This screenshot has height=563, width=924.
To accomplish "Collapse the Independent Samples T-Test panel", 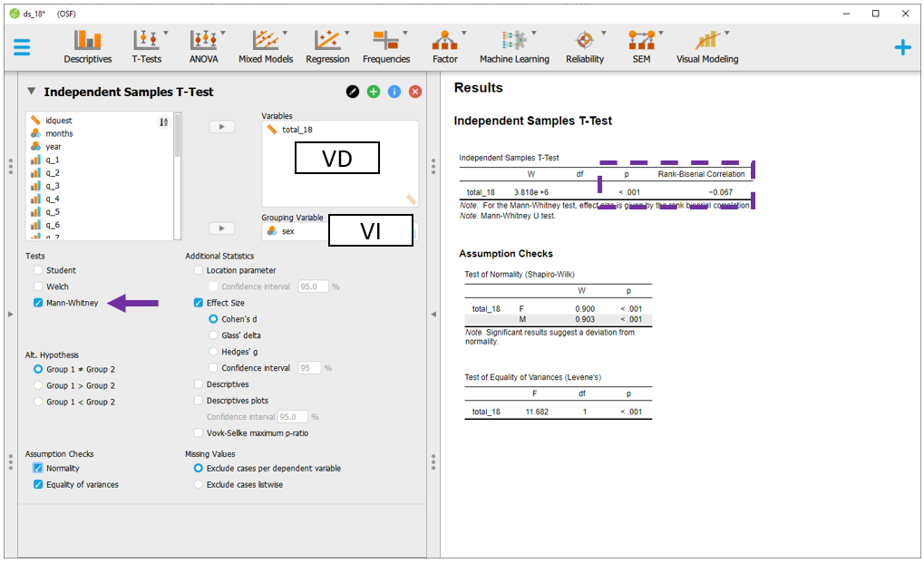I will coord(32,92).
